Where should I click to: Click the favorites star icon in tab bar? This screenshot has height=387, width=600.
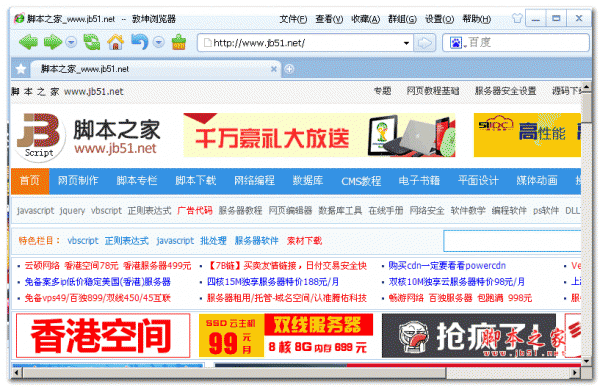21,69
